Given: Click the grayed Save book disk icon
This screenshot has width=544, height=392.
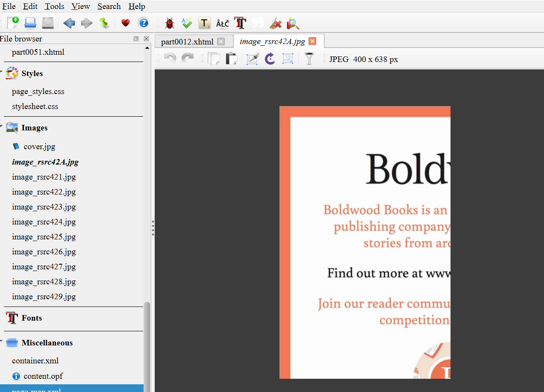Looking at the screenshot, I should [48, 23].
